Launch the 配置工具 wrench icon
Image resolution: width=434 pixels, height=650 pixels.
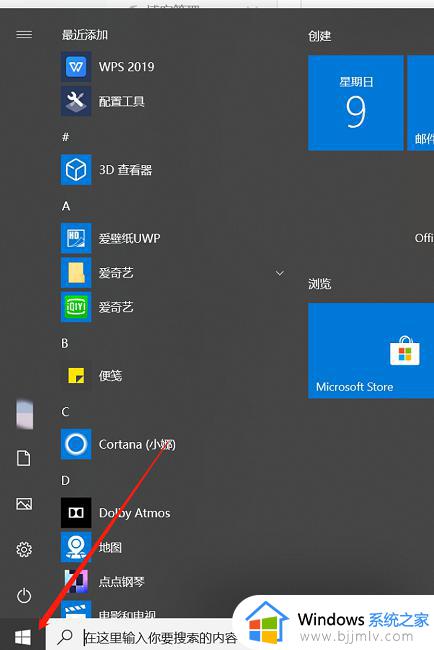click(76, 101)
